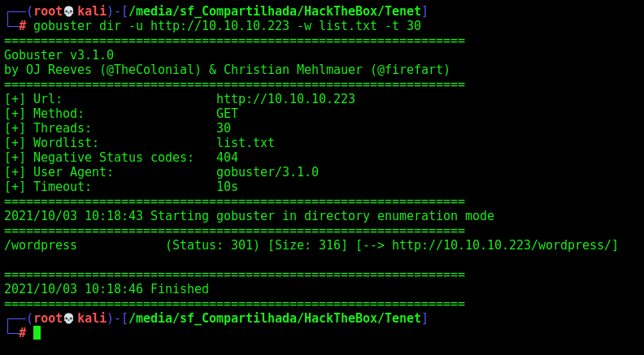Click the top working directory path
The height and width of the screenshot is (355, 644).
pyautogui.click(x=275, y=11)
